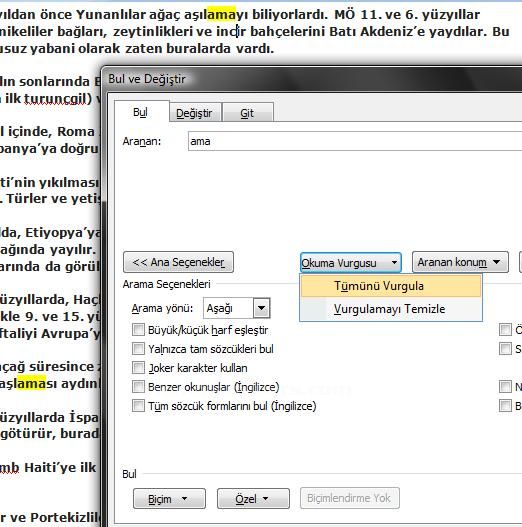Choose Vurgulamayı Temizle menu entry

click(x=391, y=309)
